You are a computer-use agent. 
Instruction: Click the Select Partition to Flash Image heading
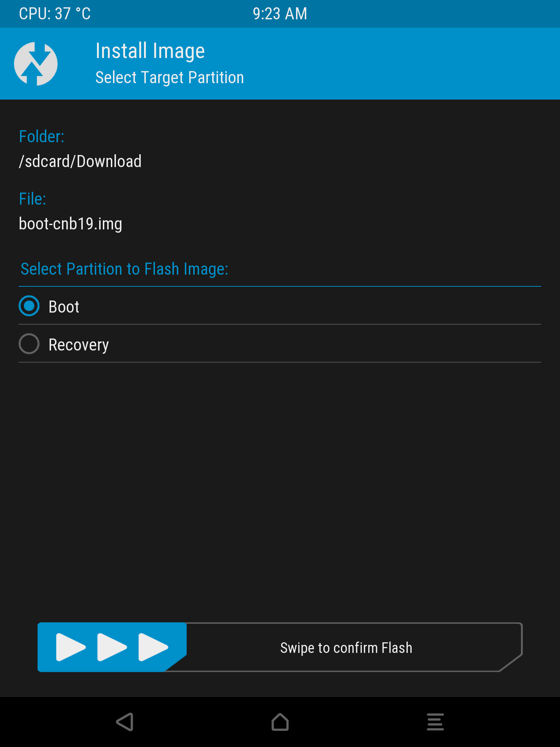coord(124,269)
